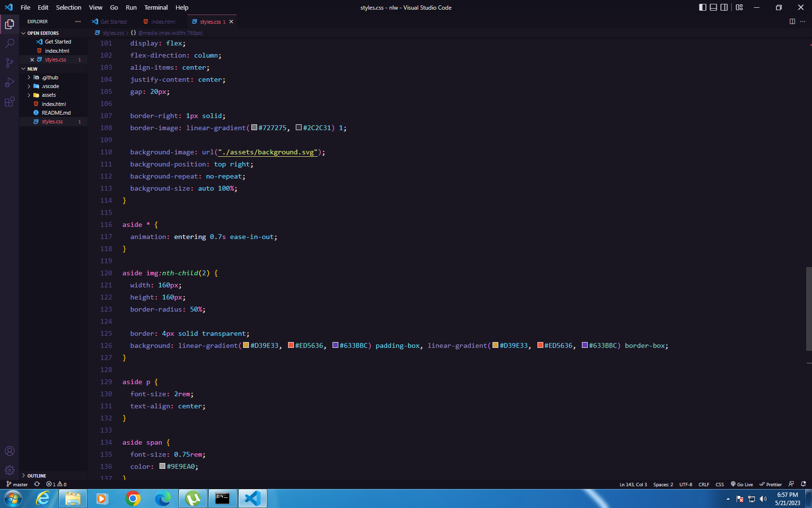The width and height of the screenshot is (812, 508).
Task: Click the Prettier status item
Action: [x=770, y=484]
